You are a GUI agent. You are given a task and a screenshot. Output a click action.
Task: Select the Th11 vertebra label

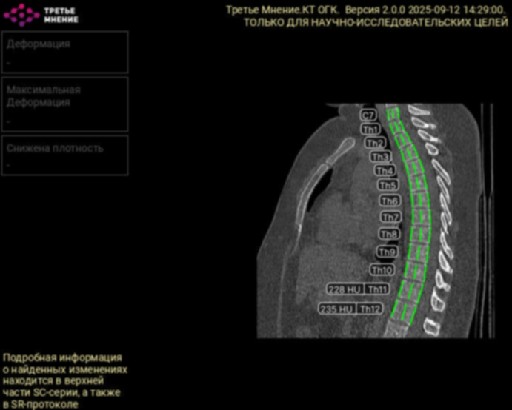(x=377, y=289)
